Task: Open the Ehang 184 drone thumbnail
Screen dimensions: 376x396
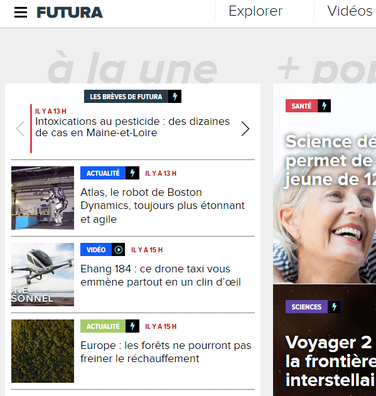Action: point(43,274)
